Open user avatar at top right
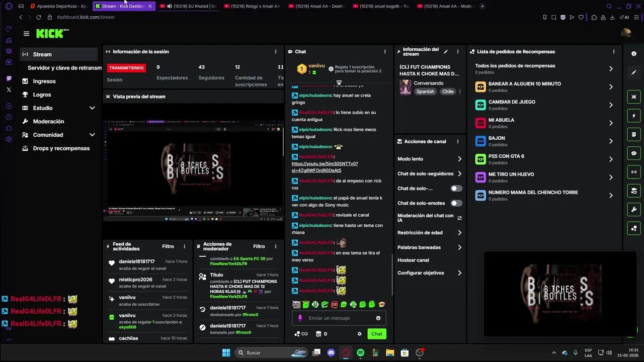The image size is (644, 362). [x=626, y=34]
